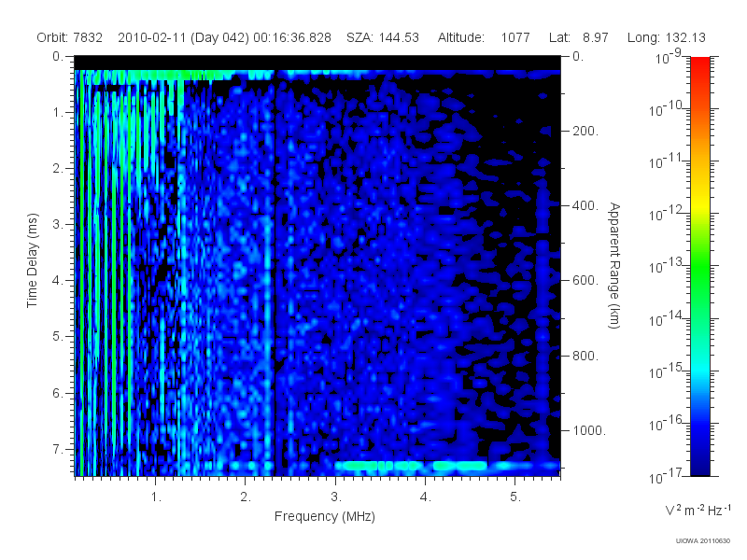Click the apparent range tick '1000.'

(589, 430)
